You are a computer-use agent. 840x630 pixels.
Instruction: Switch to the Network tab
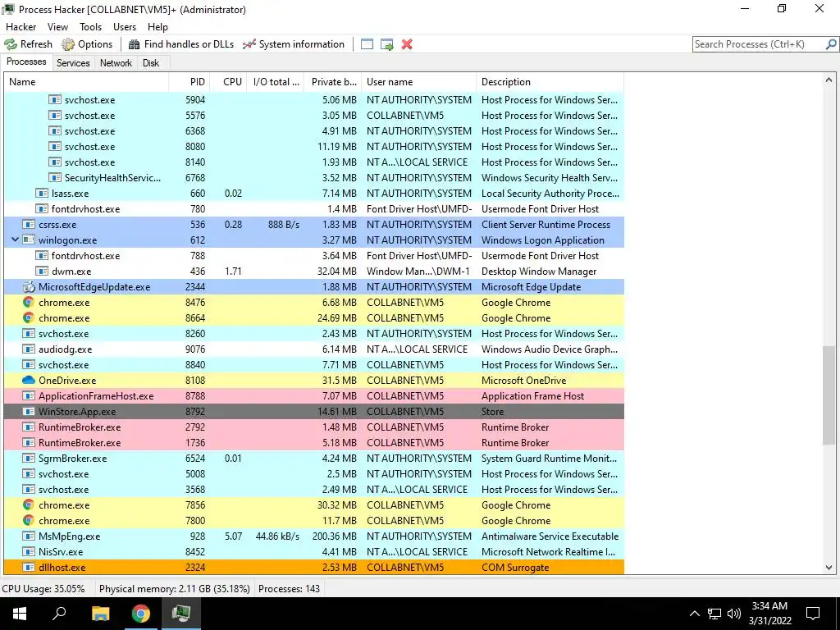pyautogui.click(x=116, y=62)
